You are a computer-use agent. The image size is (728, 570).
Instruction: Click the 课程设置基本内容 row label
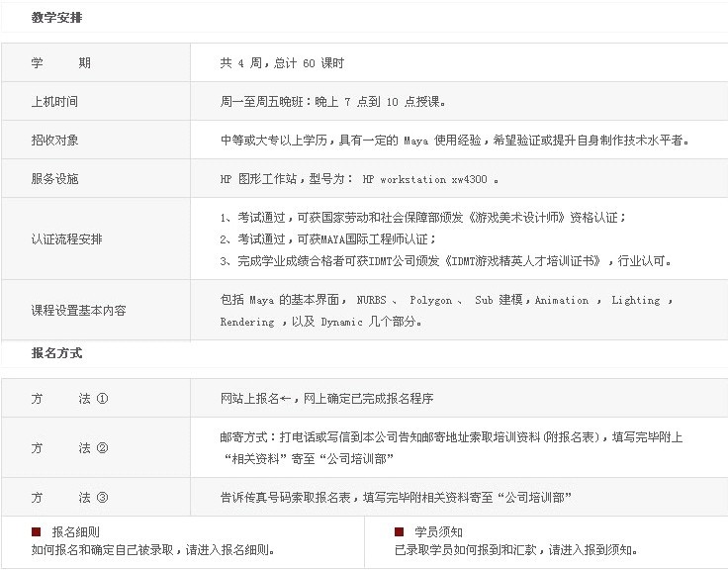(79, 311)
